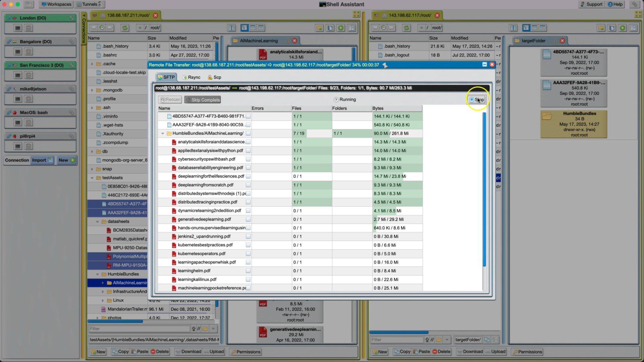This screenshot has height=362, width=644.
Task: Click the targetFolder/ path input field
Action: (468, 340)
